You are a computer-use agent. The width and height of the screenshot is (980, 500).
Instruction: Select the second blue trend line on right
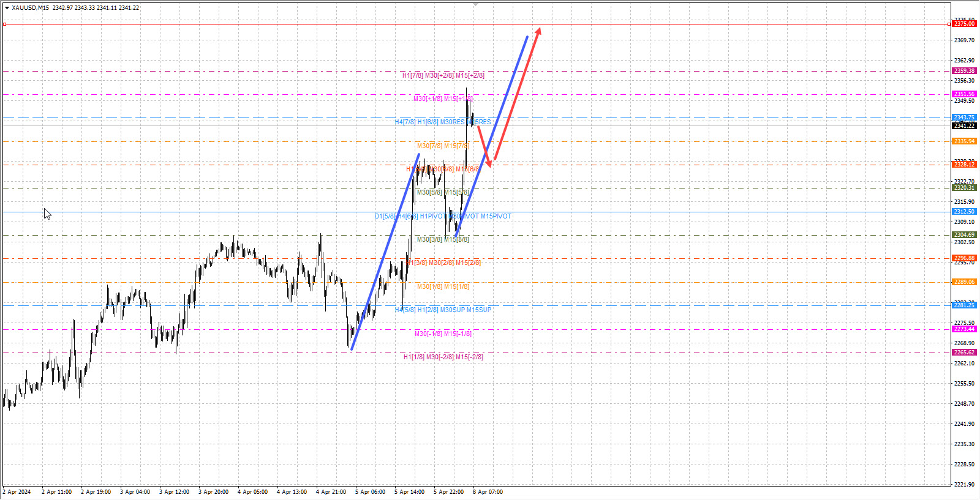point(491,137)
